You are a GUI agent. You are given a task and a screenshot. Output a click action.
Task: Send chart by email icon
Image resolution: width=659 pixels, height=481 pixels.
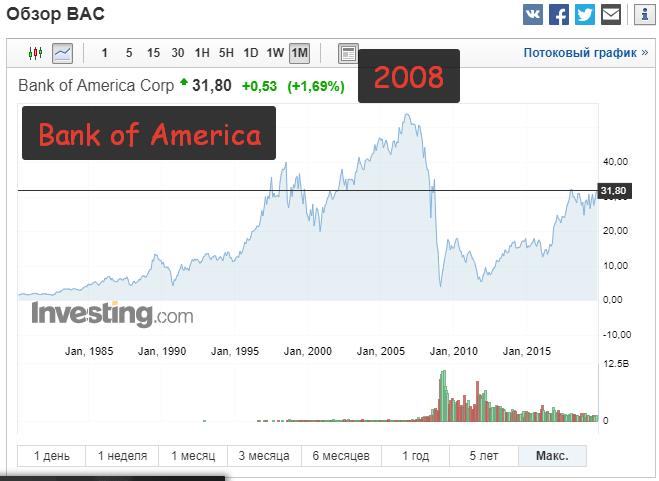click(x=611, y=15)
